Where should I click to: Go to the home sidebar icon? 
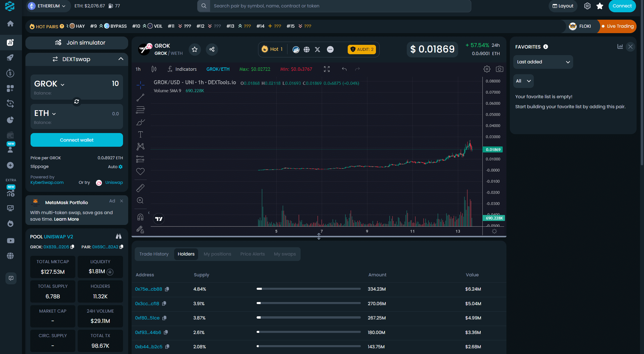click(10, 23)
